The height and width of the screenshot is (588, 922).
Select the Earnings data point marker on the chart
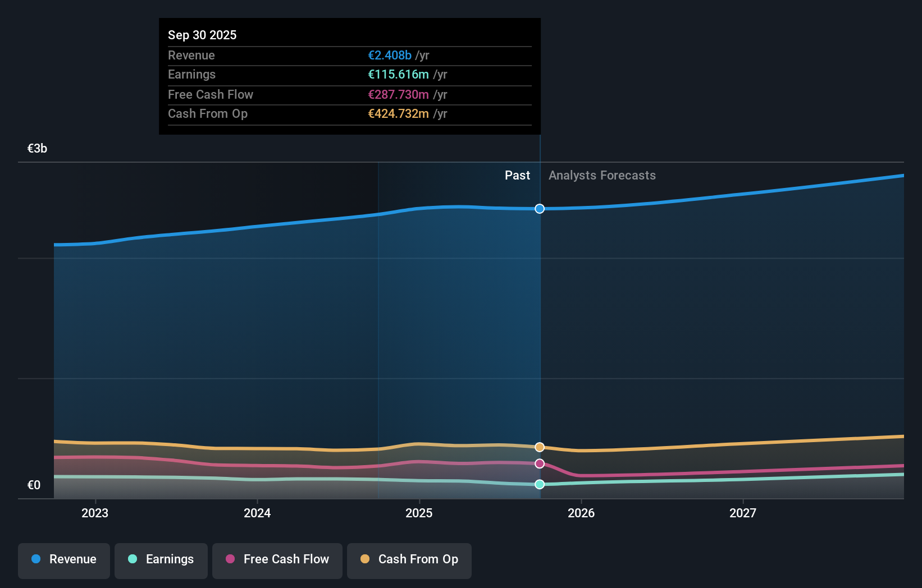540,484
